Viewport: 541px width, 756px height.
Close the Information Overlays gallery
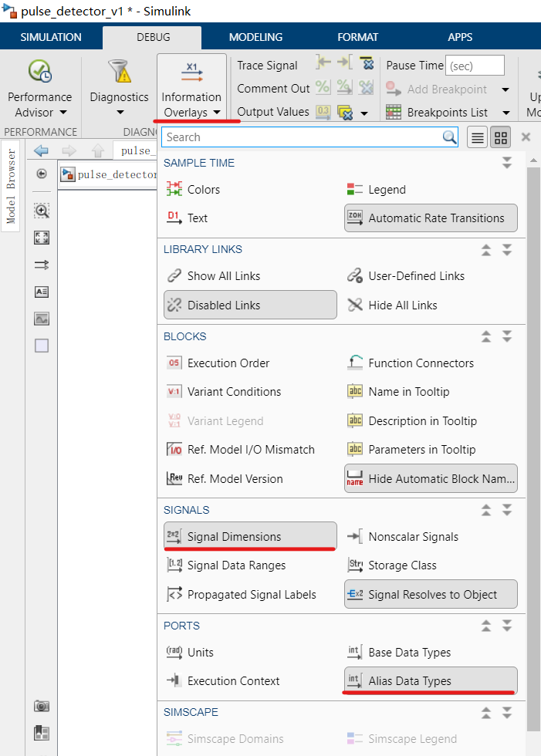526,137
